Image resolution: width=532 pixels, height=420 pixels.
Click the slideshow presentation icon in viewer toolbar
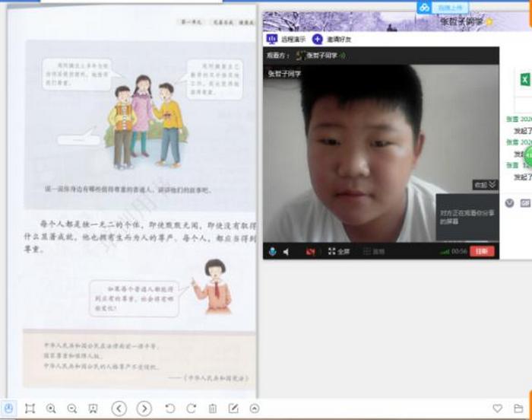pyautogui.click(x=93, y=409)
